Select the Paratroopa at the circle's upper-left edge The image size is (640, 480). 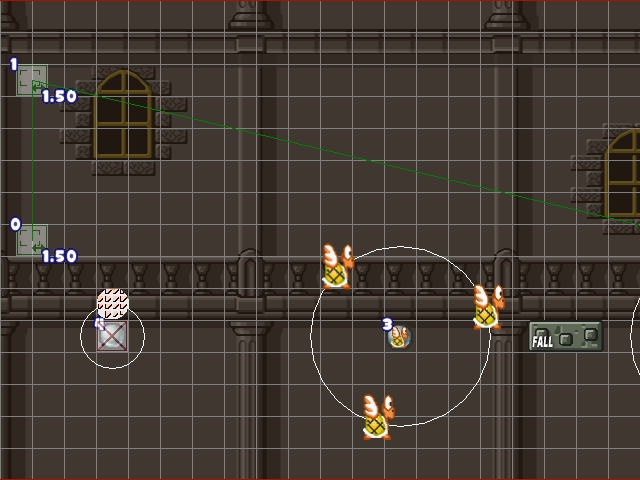coord(338,267)
